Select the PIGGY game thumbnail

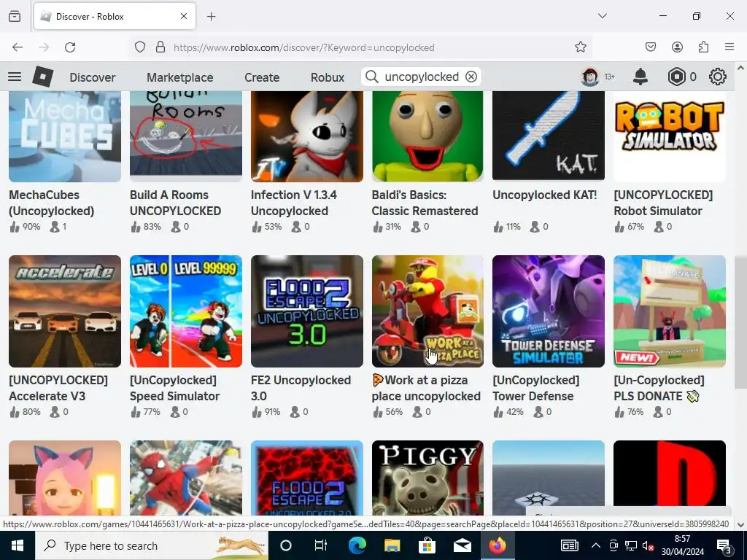pos(427,478)
